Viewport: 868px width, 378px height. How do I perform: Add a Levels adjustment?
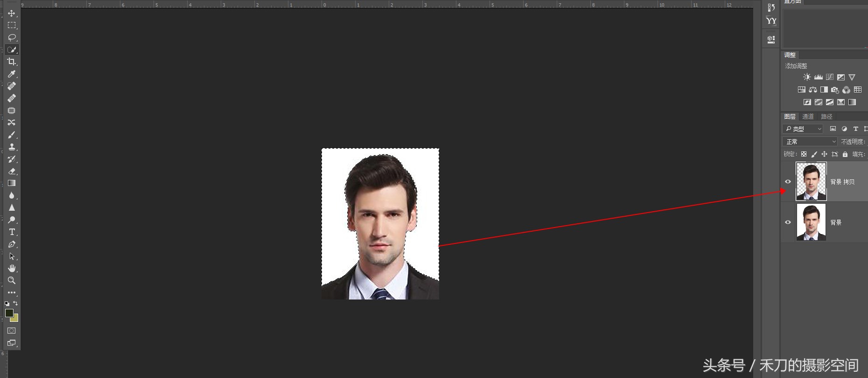[818, 77]
